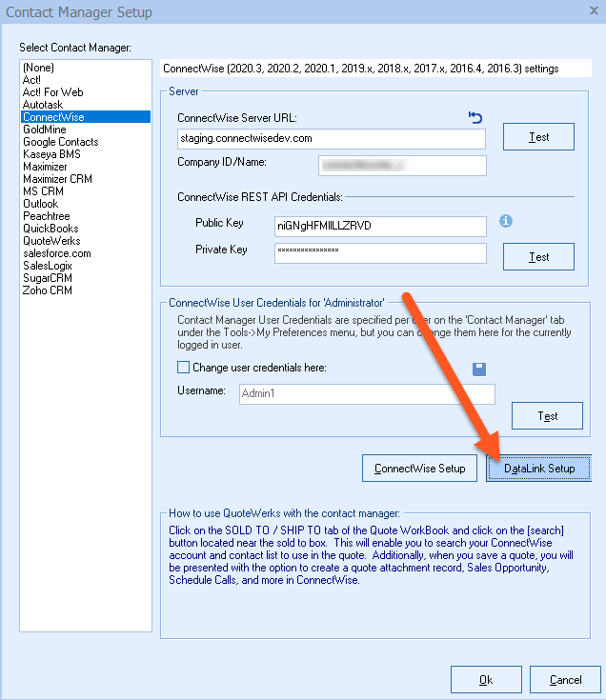The image size is (606, 700).
Task: Click the reset URL undo arrow icon
Action: [x=475, y=117]
